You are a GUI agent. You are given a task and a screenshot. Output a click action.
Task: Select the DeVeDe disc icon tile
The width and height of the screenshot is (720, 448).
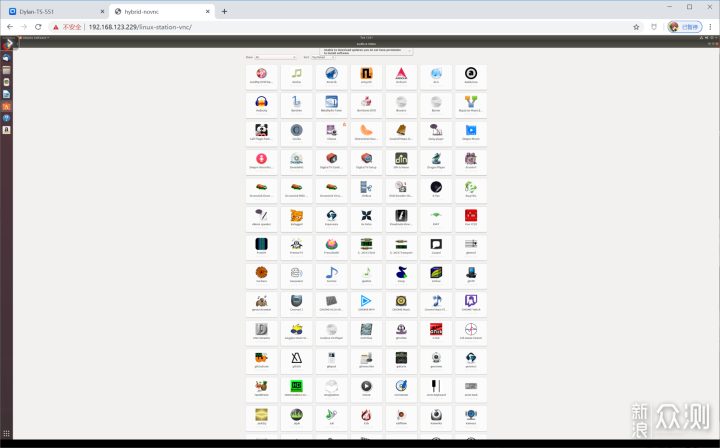[296, 162]
